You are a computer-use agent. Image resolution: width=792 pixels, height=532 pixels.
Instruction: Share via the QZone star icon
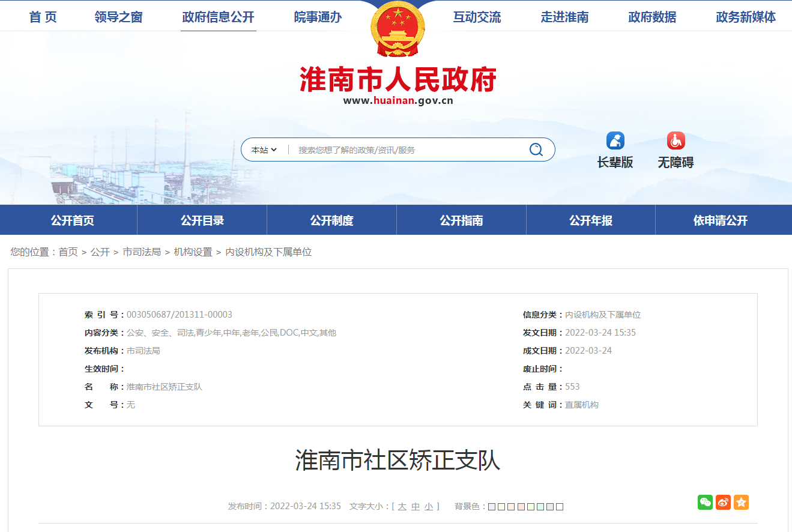(741, 502)
